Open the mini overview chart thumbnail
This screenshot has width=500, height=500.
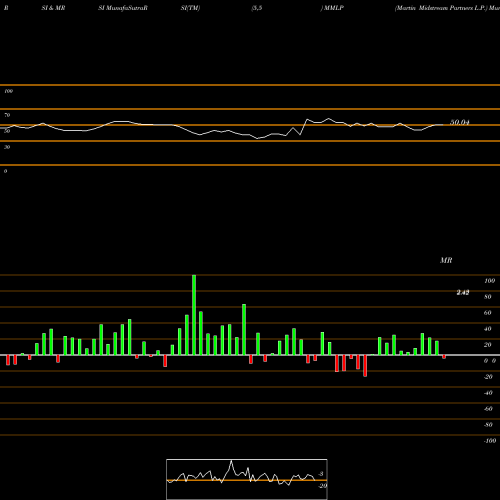(247, 479)
